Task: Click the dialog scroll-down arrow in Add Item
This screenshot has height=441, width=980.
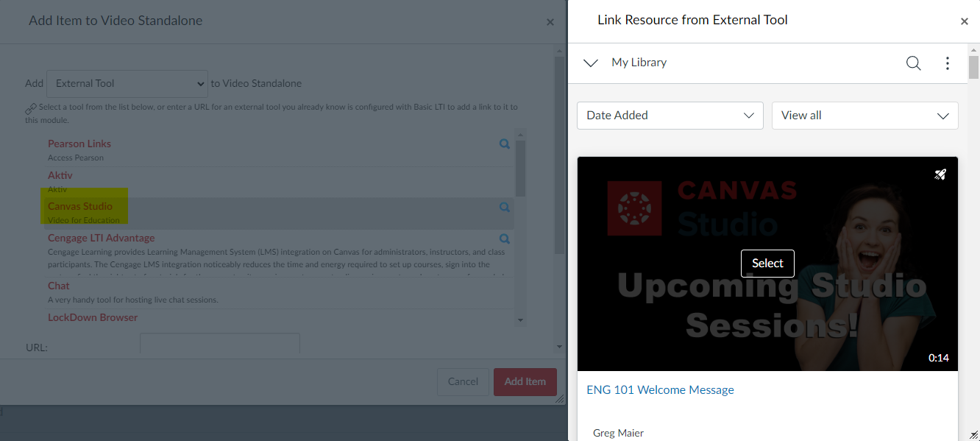Action: point(559,346)
